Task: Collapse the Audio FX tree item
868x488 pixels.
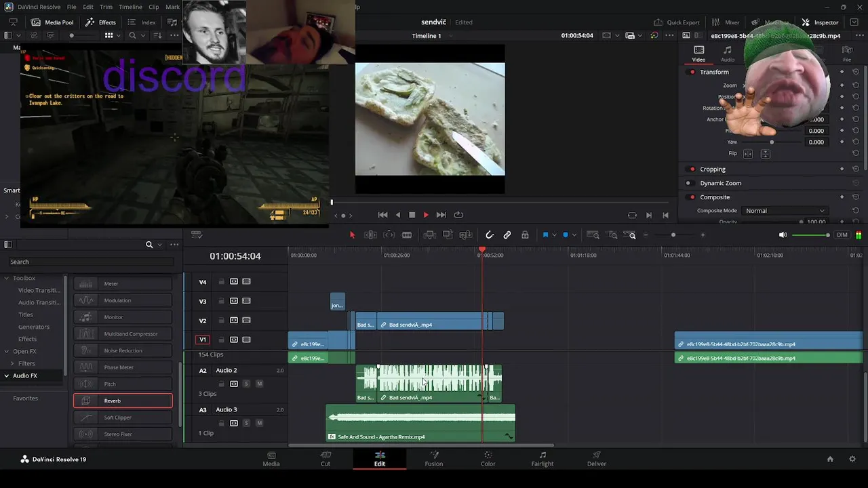Action: [7, 375]
